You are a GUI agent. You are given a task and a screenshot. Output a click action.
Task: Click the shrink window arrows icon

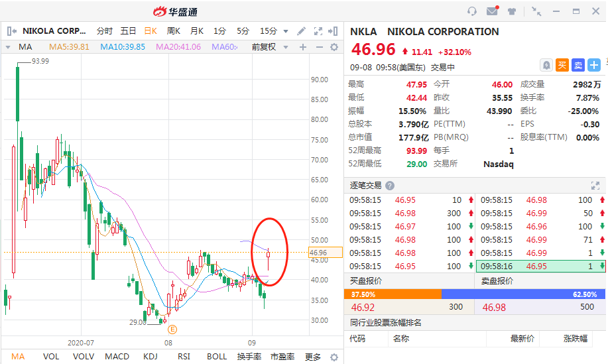point(536,11)
